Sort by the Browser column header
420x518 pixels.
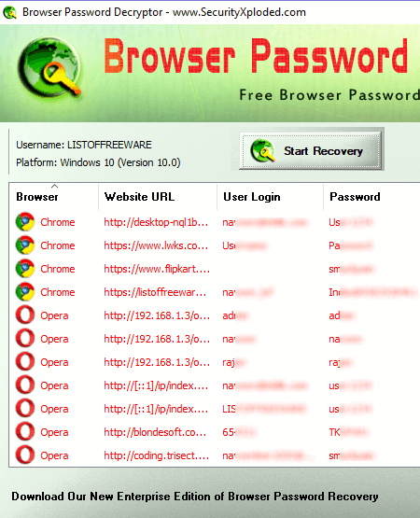pos(37,197)
